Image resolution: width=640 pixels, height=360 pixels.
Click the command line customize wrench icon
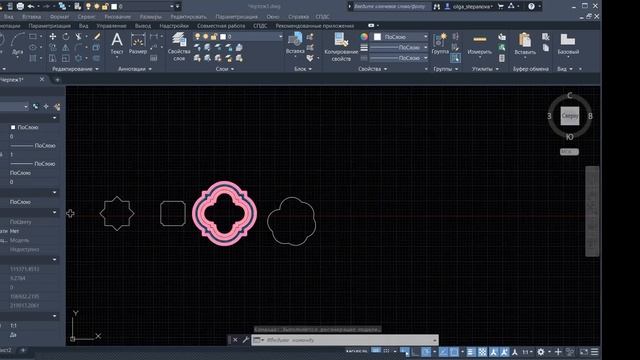[245, 340]
